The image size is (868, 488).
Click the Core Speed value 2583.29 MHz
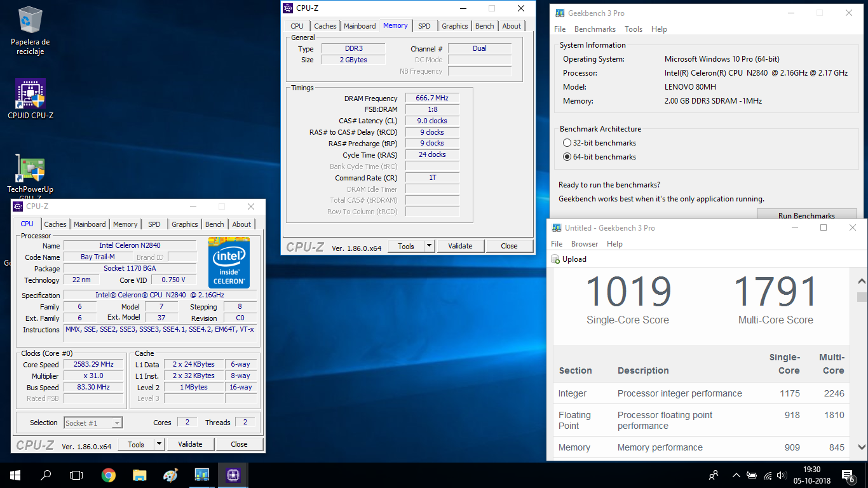coord(94,365)
